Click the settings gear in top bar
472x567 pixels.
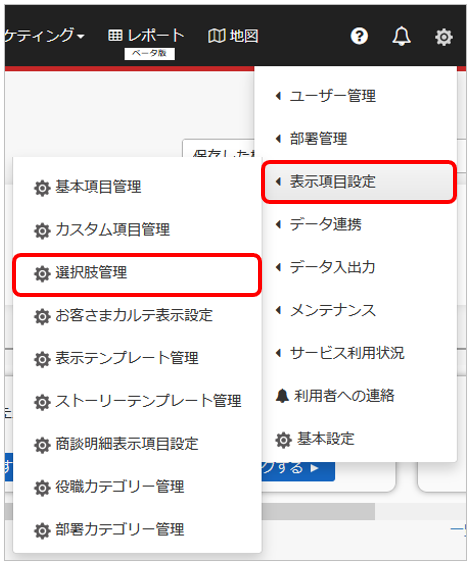click(x=444, y=37)
